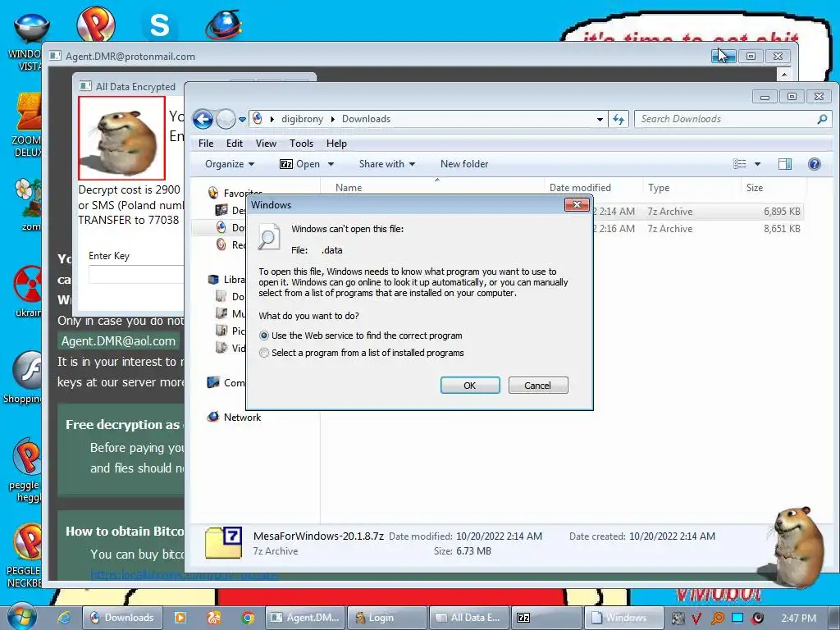Sort files by the Date modified column
Viewport: 840px width, 630px height.
tap(580, 188)
